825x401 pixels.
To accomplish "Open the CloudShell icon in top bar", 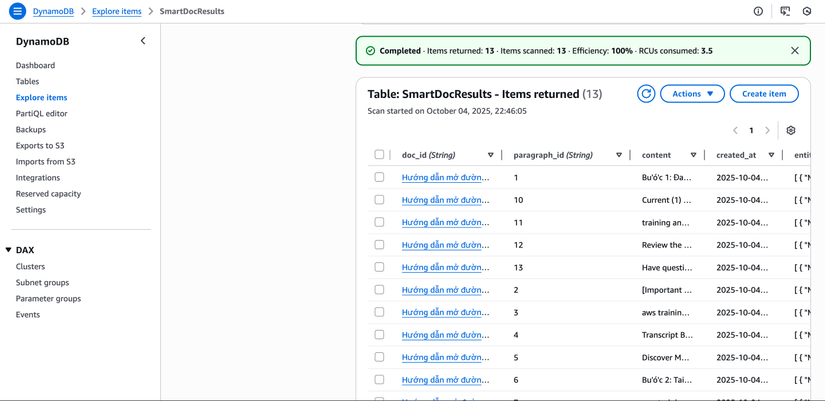I will [785, 11].
